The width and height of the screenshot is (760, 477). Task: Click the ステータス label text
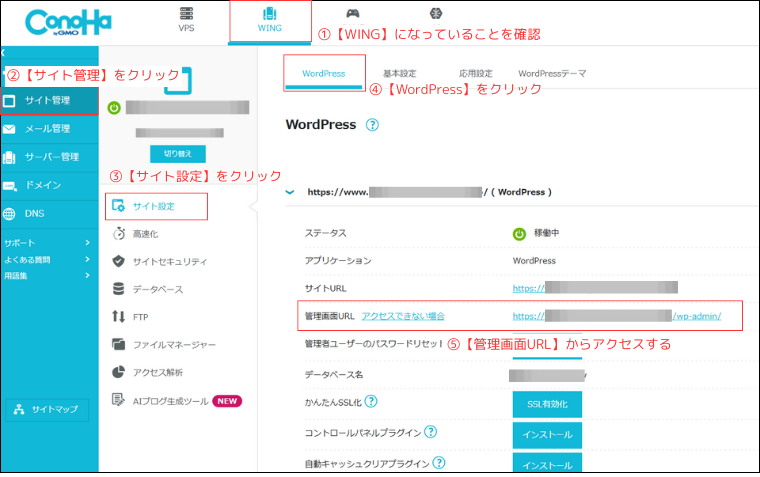[326, 234]
